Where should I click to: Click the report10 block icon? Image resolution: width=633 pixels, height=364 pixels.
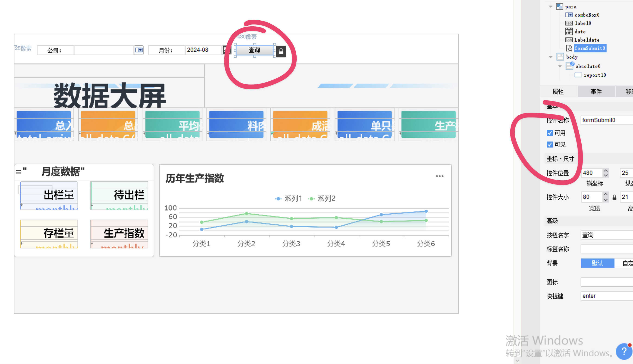click(578, 75)
